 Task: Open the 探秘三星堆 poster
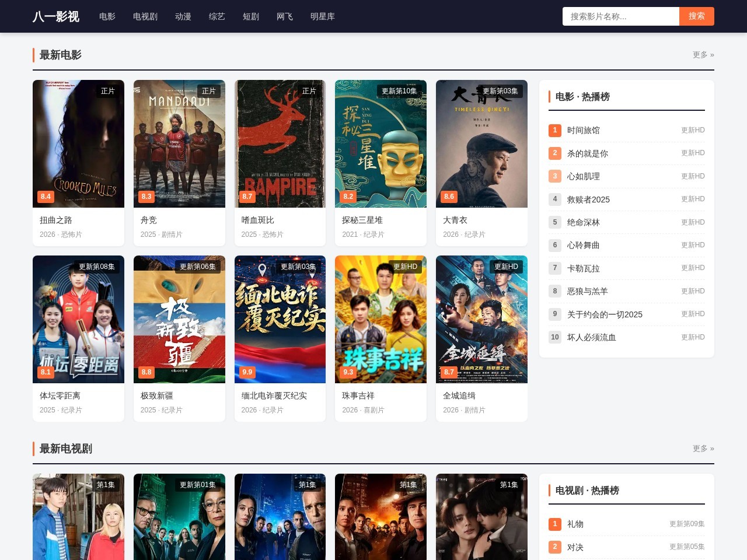[x=381, y=143]
